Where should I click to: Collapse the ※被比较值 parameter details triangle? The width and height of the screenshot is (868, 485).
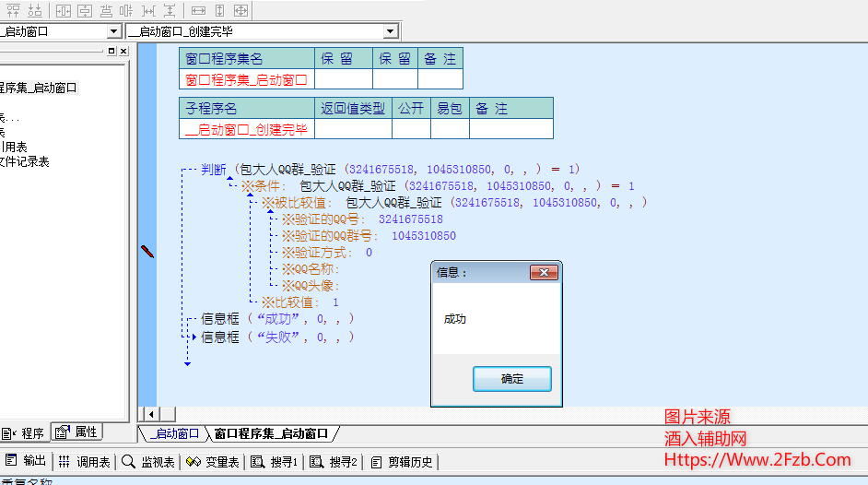tap(270, 211)
